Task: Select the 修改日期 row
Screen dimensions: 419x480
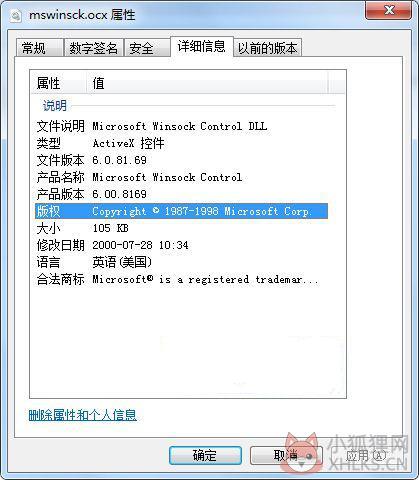Action: point(181,245)
